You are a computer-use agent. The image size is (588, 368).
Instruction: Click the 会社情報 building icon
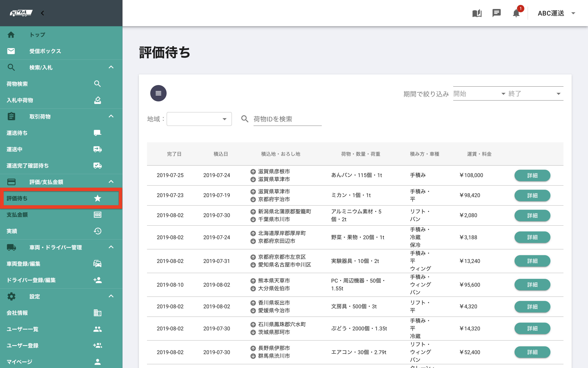pos(97,313)
